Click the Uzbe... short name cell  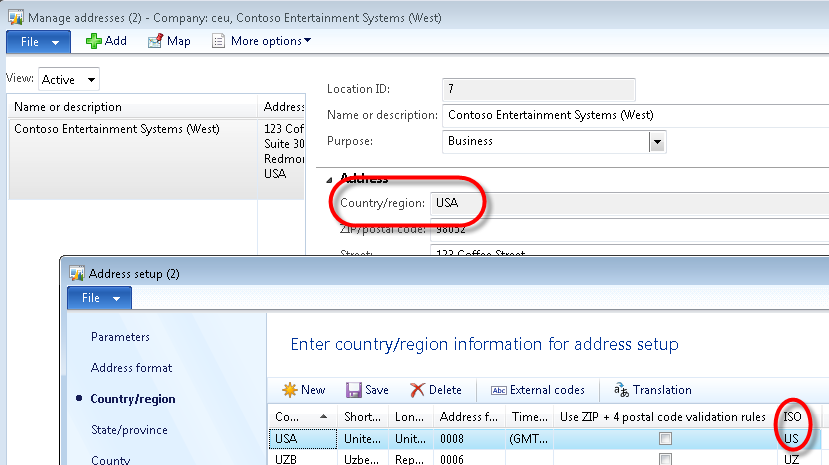pyautogui.click(x=363, y=459)
